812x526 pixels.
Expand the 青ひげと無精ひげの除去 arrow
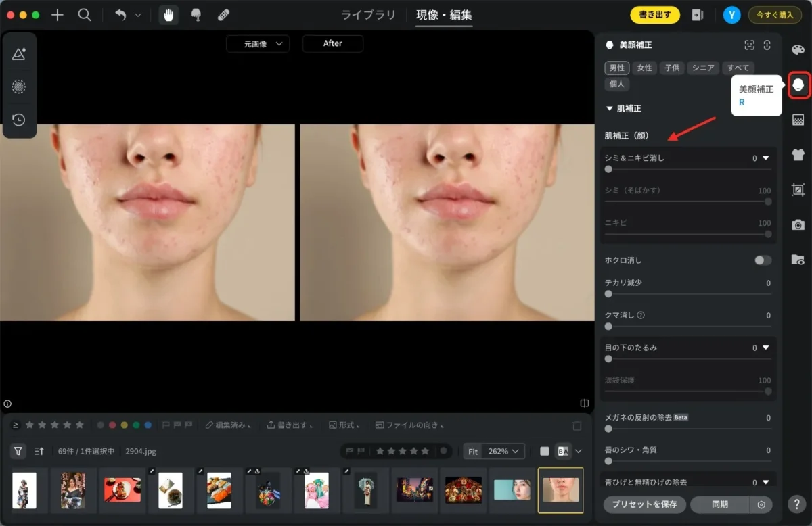[x=766, y=483]
